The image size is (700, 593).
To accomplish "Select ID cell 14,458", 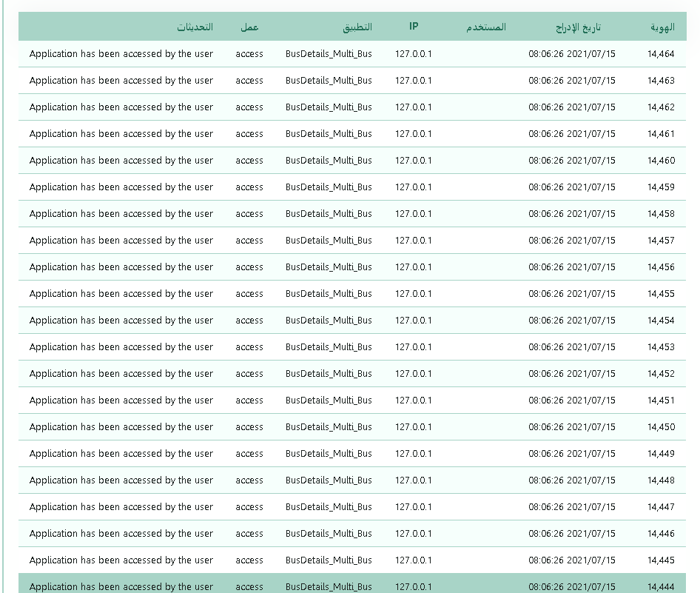I will click(x=662, y=214).
